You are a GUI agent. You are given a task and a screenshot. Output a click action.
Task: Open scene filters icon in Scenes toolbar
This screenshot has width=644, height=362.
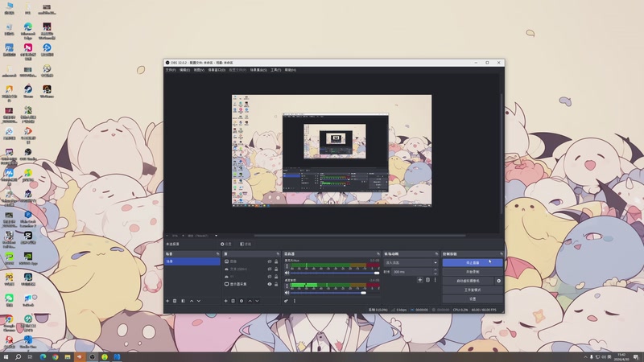pyautogui.click(x=184, y=301)
